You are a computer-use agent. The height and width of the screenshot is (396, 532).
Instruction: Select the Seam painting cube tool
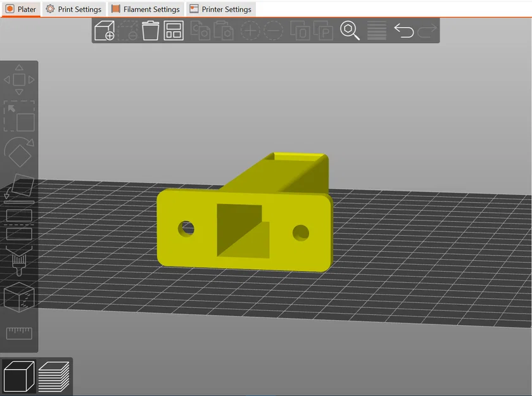pos(19,297)
